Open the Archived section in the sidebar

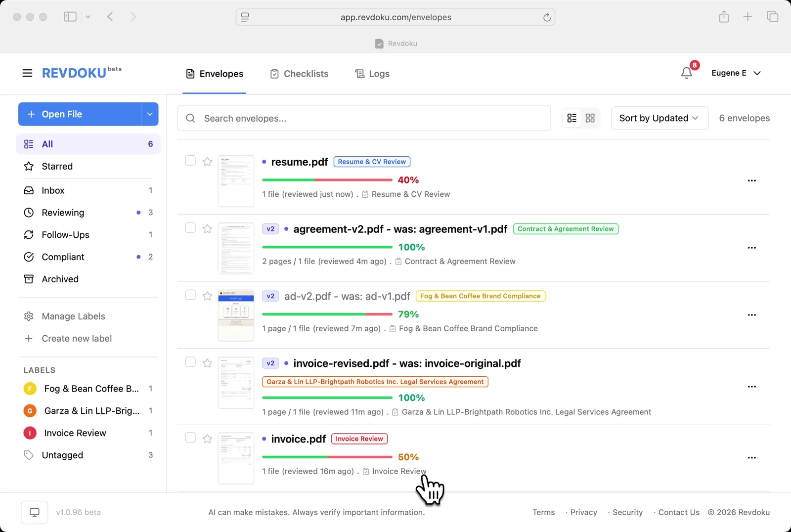[x=59, y=279]
